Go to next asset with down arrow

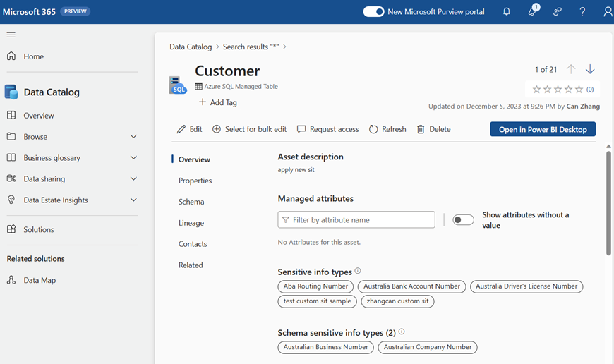[x=590, y=69]
